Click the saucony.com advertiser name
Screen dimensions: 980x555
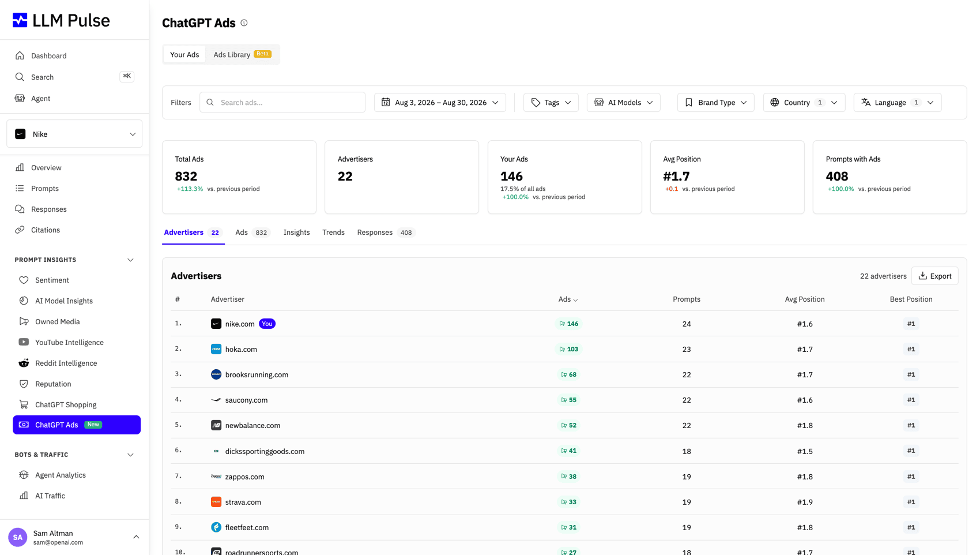click(247, 400)
